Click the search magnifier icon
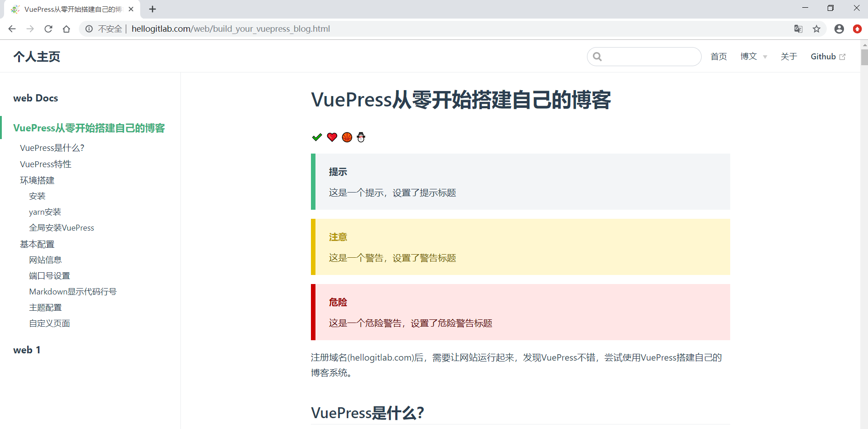This screenshot has width=868, height=429. [x=597, y=57]
